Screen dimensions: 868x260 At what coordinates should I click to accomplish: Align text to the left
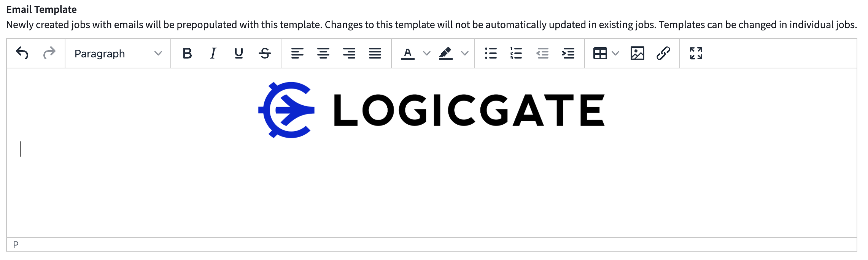pyautogui.click(x=297, y=53)
